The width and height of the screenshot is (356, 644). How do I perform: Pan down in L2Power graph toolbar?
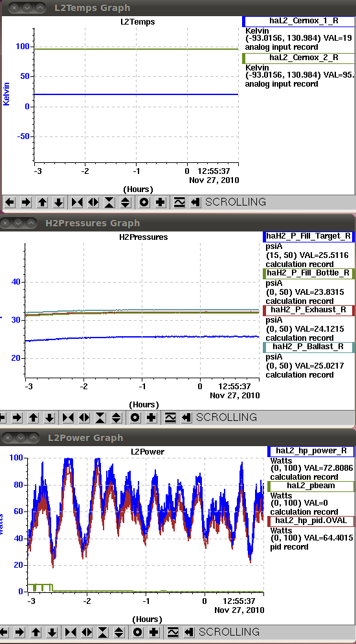(52, 632)
